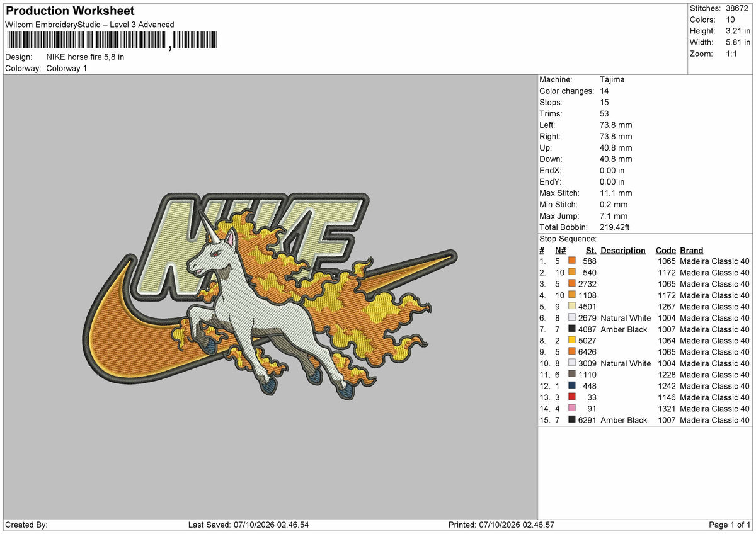Click 'Wilcom EmbroideryStudio – Level 3 Advanced' text

point(89,25)
